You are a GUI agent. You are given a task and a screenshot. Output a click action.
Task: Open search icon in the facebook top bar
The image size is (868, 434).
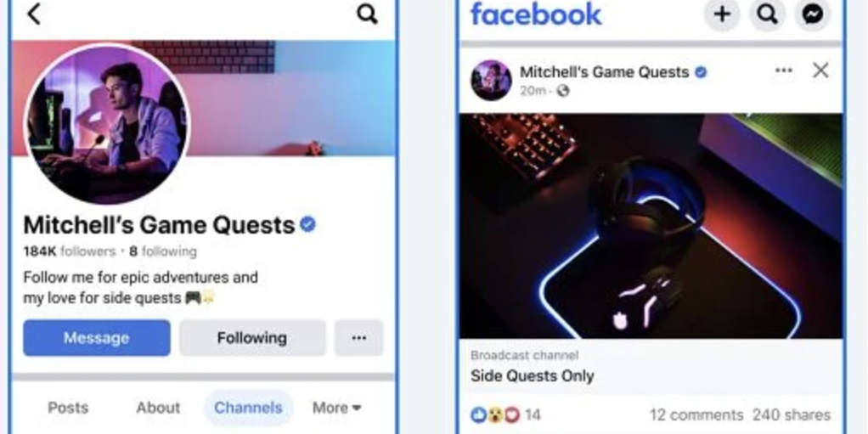(767, 14)
